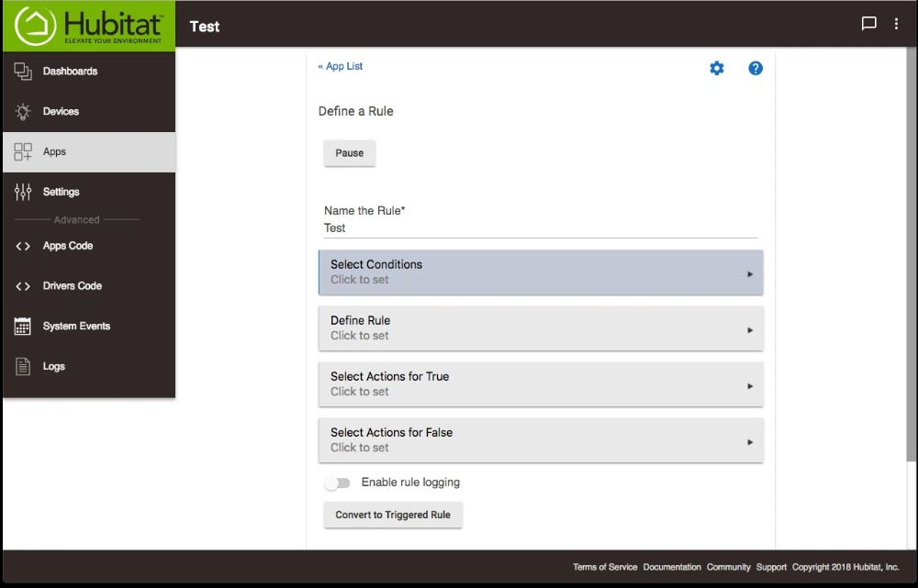Image resolution: width=918 pixels, height=588 pixels.
Task: Expand Select Actions for False
Action: [541, 440]
